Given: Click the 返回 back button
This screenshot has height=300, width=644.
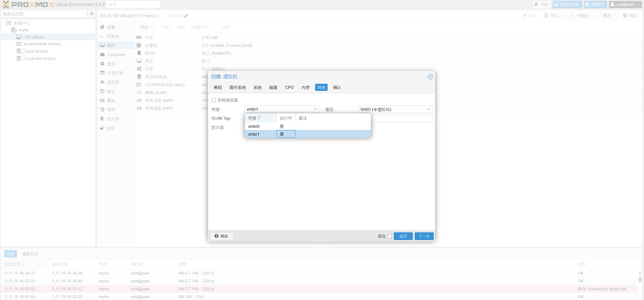Looking at the screenshot, I should (x=403, y=236).
